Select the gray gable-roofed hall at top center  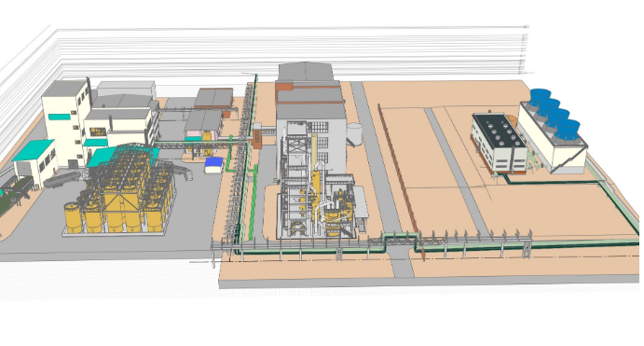[306, 72]
